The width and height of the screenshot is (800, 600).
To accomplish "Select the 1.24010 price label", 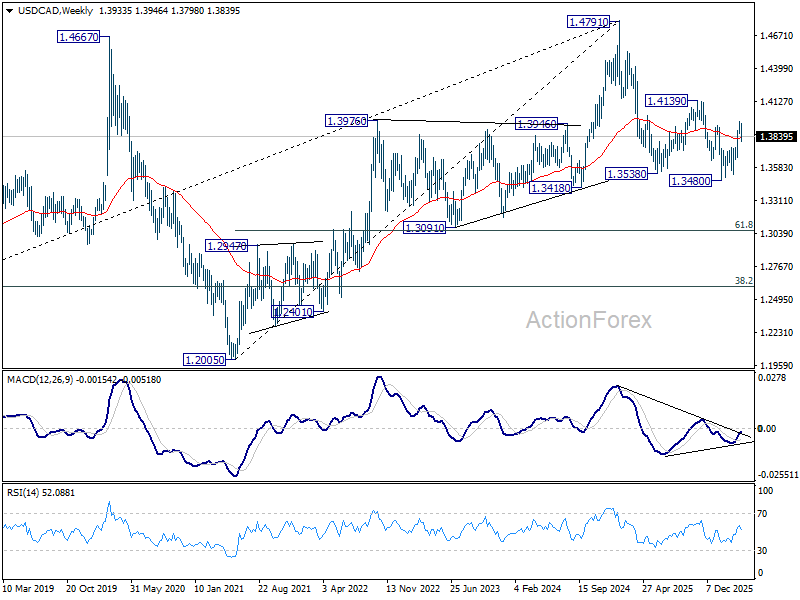I will tap(292, 312).
